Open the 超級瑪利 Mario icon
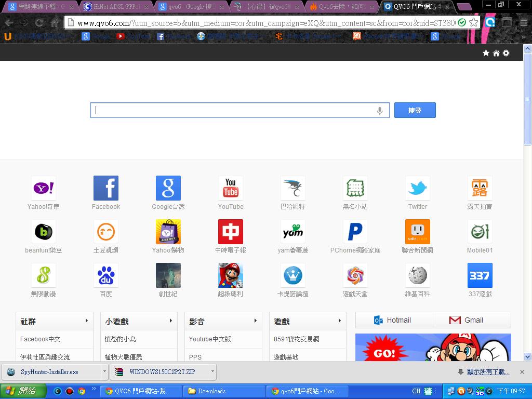532x399 pixels. 231,275
